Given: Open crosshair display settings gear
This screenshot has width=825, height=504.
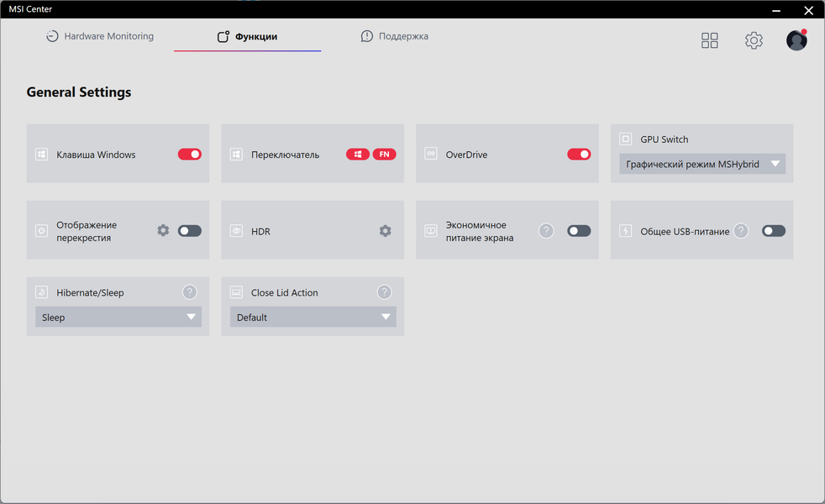Looking at the screenshot, I should pos(163,230).
